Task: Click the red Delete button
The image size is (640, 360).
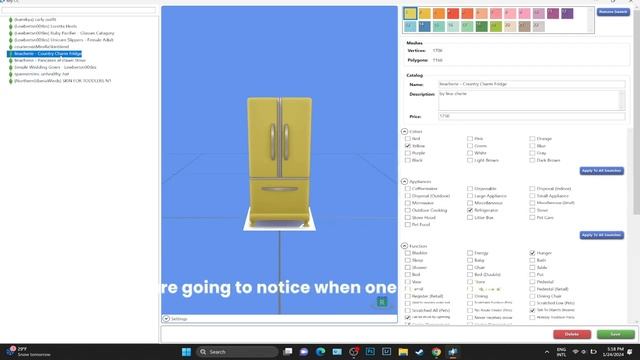Action: [x=572, y=334]
